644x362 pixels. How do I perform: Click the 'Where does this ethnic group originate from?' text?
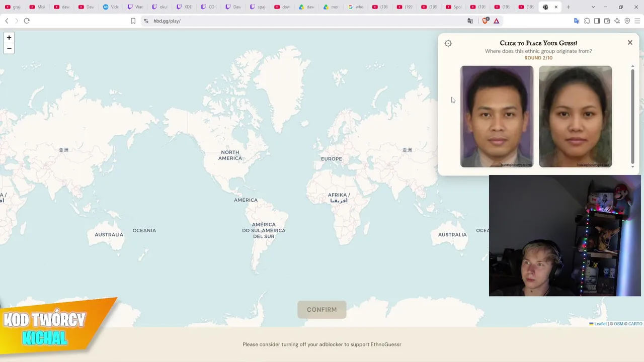point(538,51)
